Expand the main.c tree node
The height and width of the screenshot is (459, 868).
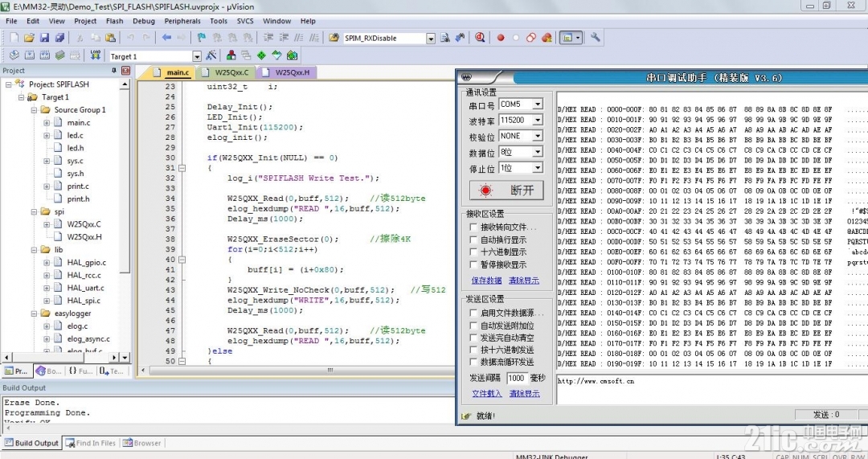pyautogui.click(x=47, y=123)
